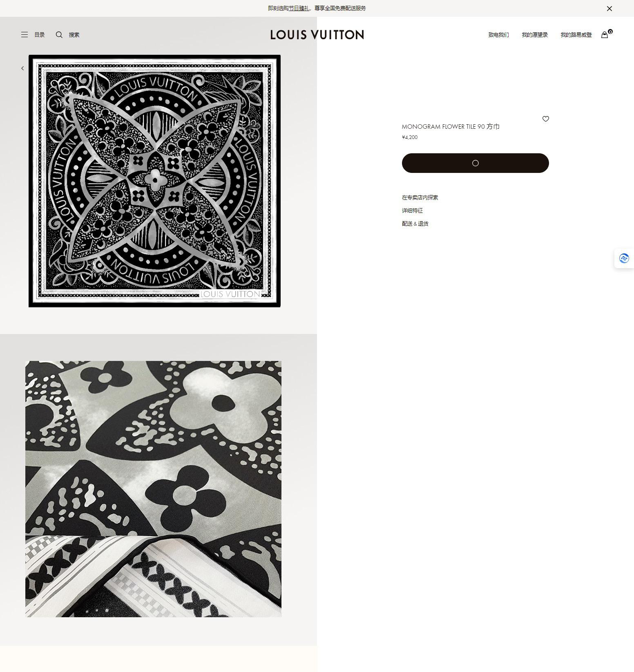Open the hamburger menu icon
This screenshot has width=634, height=672.
pos(25,35)
